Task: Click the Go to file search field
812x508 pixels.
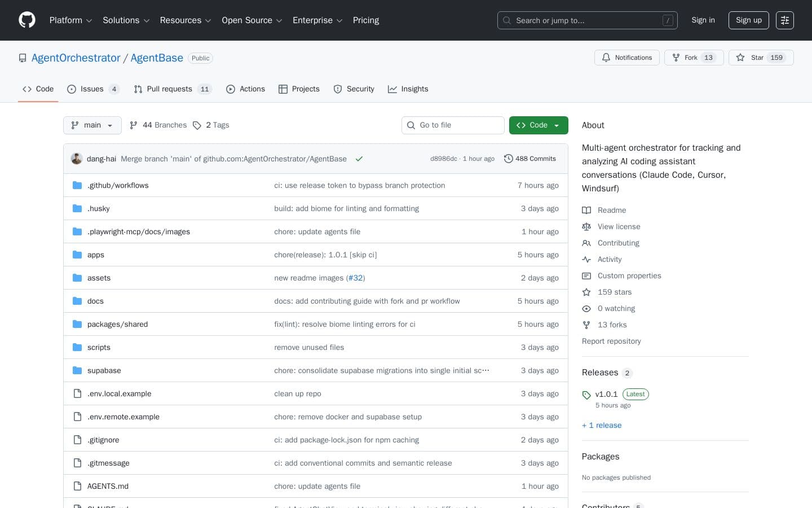Action: click(x=453, y=125)
